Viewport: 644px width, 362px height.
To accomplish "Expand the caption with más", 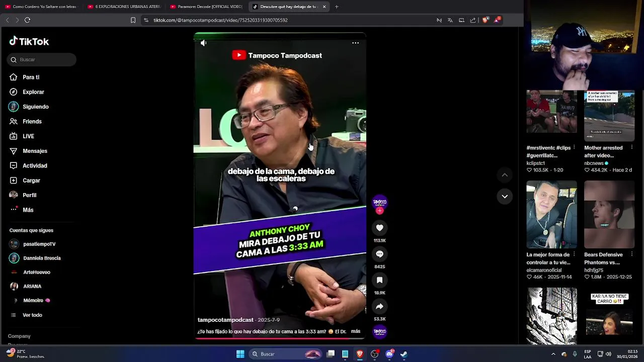I will (x=356, y=331).
